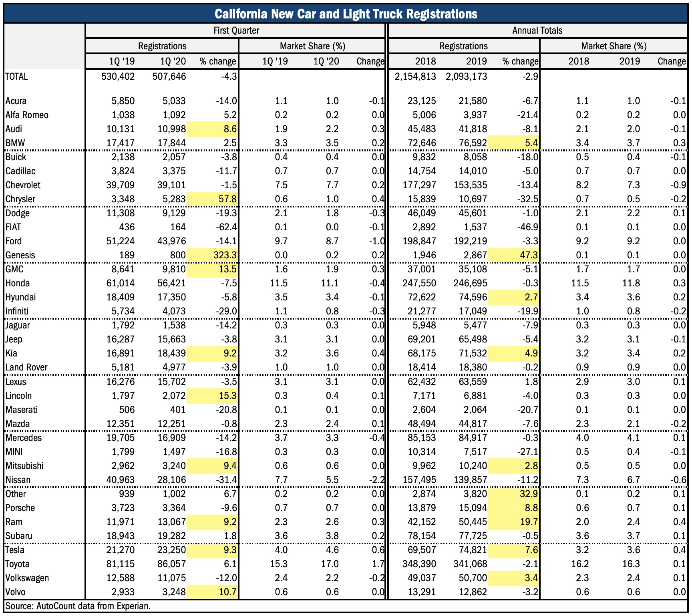Click the table title 'California New Car and Light Truck Registrations'
Image resolution: width=692 pixels, height=616 pixels.
click(346, 14)
